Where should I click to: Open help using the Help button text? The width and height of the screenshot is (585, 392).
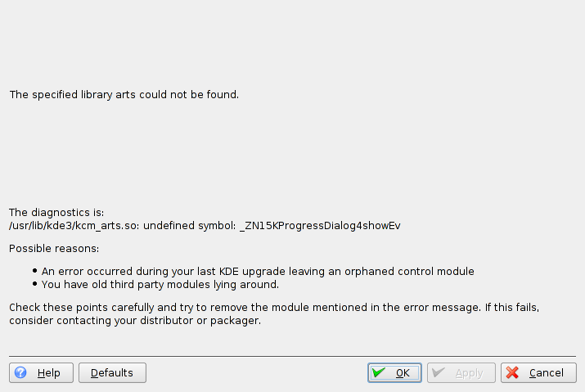49,373
